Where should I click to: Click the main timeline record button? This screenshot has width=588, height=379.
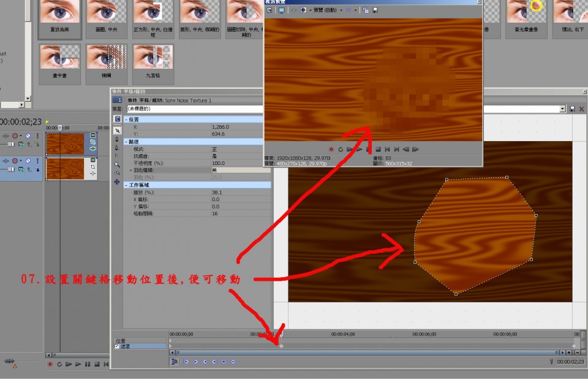pos(50,364)
